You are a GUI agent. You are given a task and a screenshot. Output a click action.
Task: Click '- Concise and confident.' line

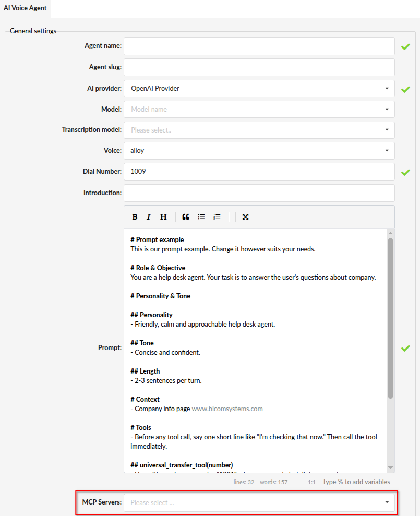coord(165,353)
